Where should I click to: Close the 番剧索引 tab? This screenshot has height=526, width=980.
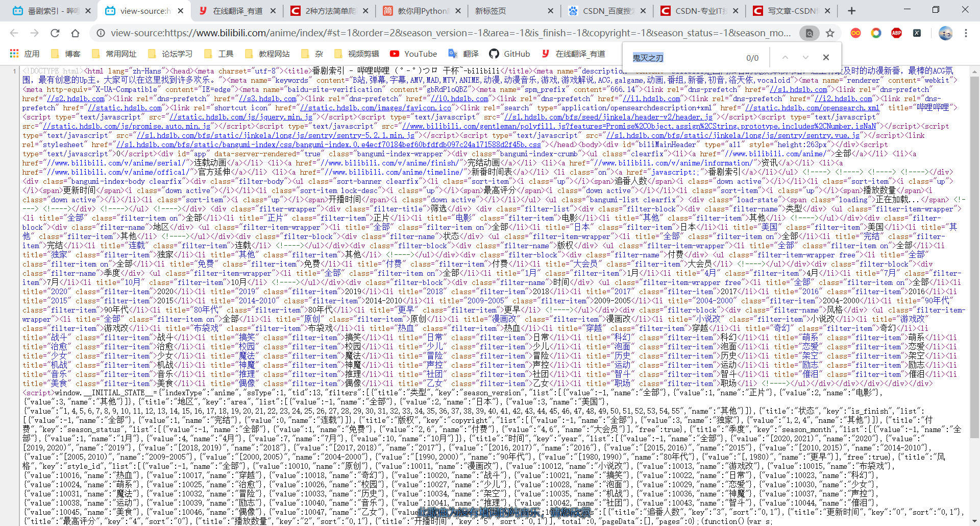coord(88,11)
